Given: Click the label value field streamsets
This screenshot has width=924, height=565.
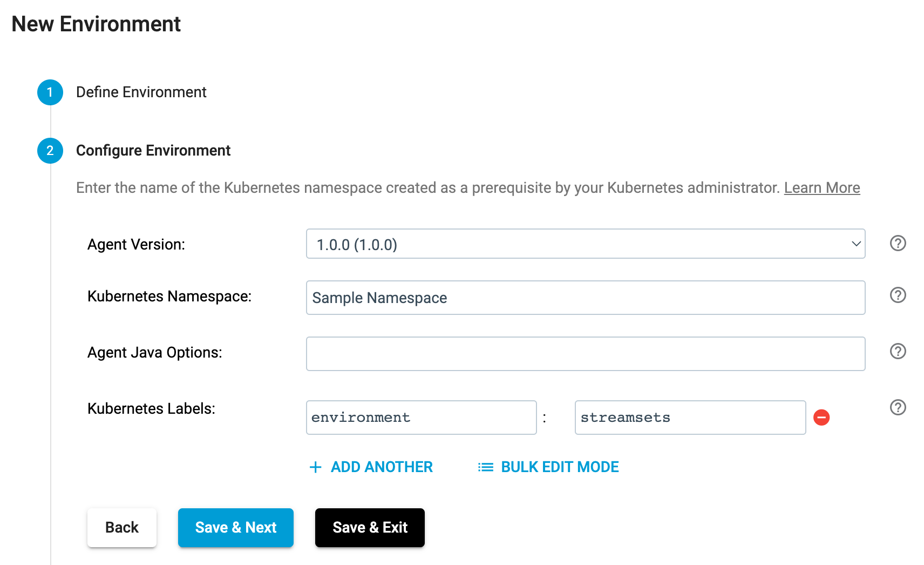Looking at the screenshot, I should pos(690,418).
